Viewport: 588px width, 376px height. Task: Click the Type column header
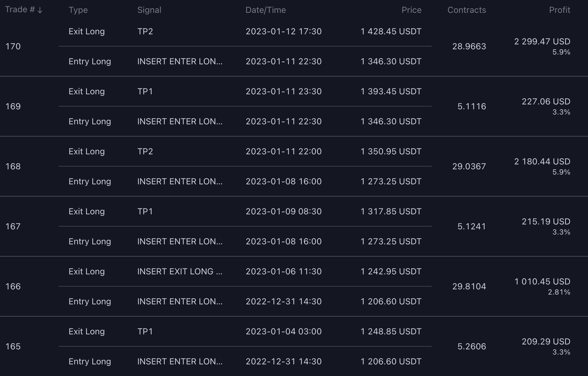point(78,10)
